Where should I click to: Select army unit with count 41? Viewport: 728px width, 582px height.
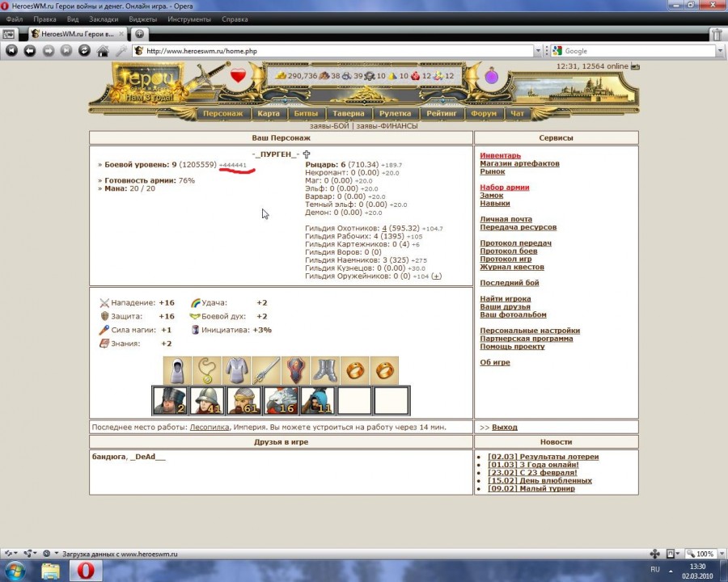click(207, 400)
